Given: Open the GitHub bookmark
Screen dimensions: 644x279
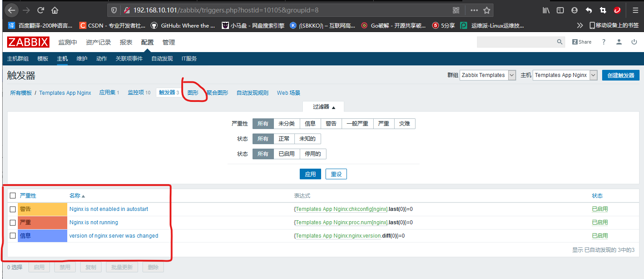Looking at the screenshot, I should 183,25.
